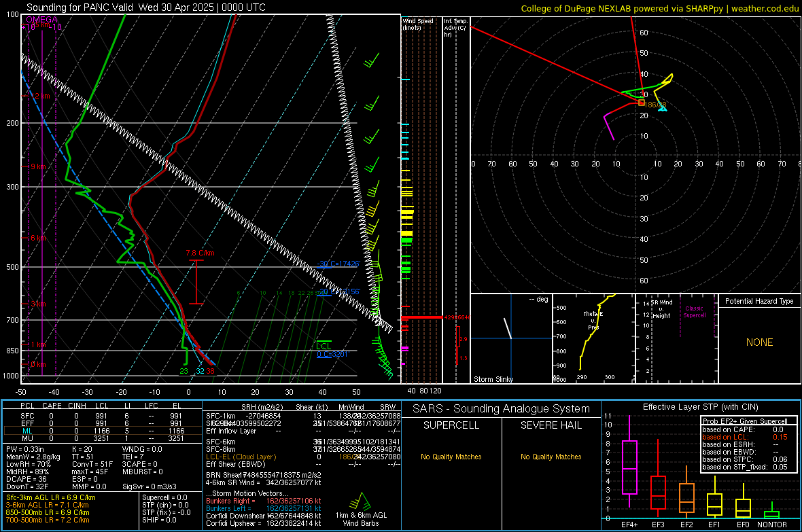Click the magenta OMEGA label
The image size is (802, 532).
(x=42, y=20)
